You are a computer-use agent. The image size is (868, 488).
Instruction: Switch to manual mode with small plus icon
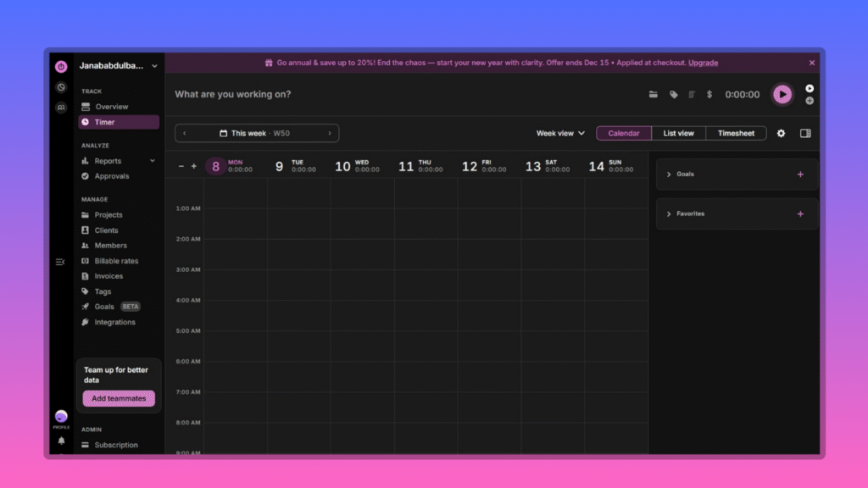pyautogui.click(x=810, y=101)
